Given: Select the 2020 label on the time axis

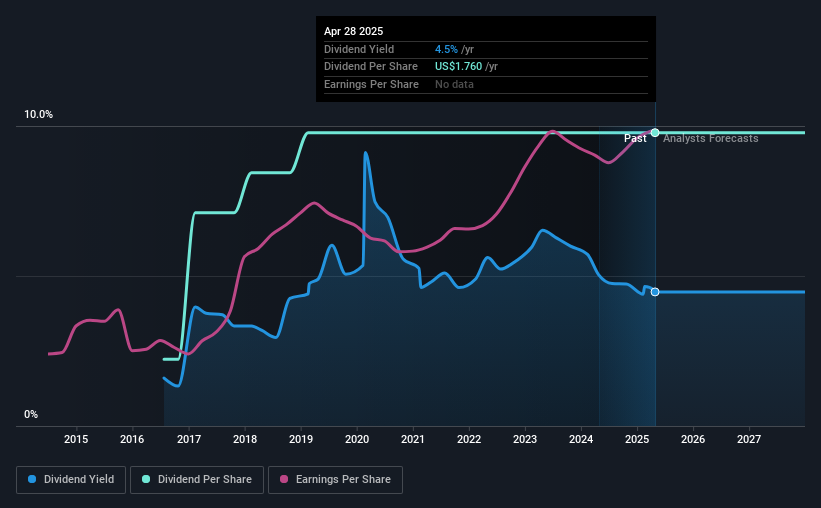Looking at the screenshot, I should [357, 439].
